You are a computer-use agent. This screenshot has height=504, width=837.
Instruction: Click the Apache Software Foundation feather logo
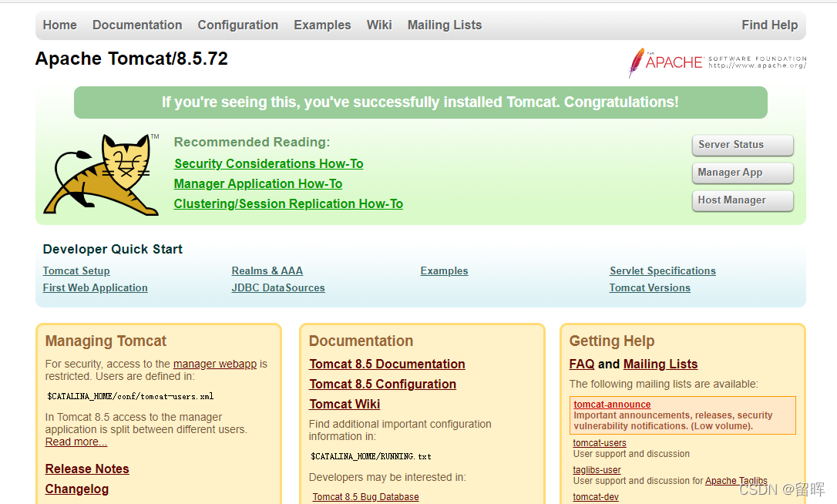[x=718, y=62]
